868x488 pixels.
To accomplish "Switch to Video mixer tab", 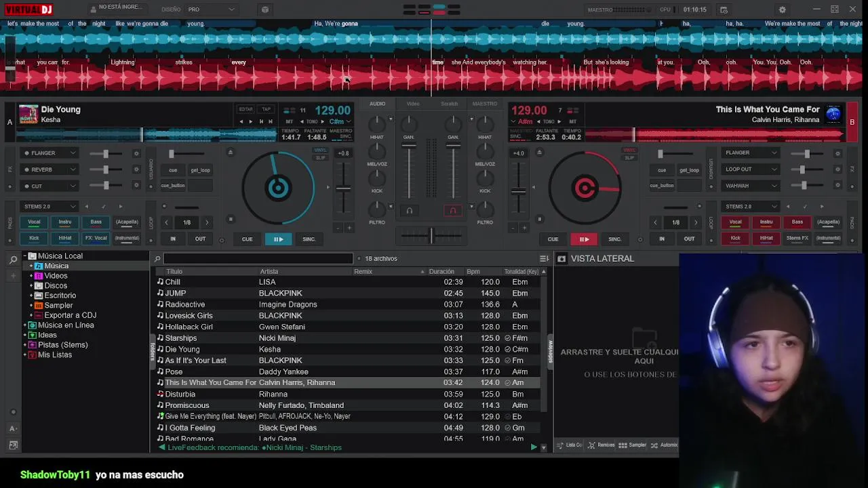I will point(413,104).
